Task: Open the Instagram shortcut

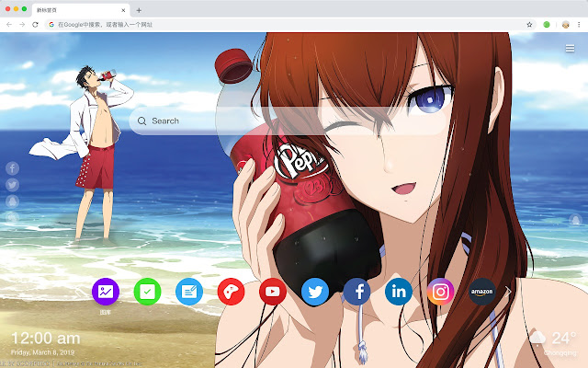Action: pyautogui.click(x=440, y=292)
